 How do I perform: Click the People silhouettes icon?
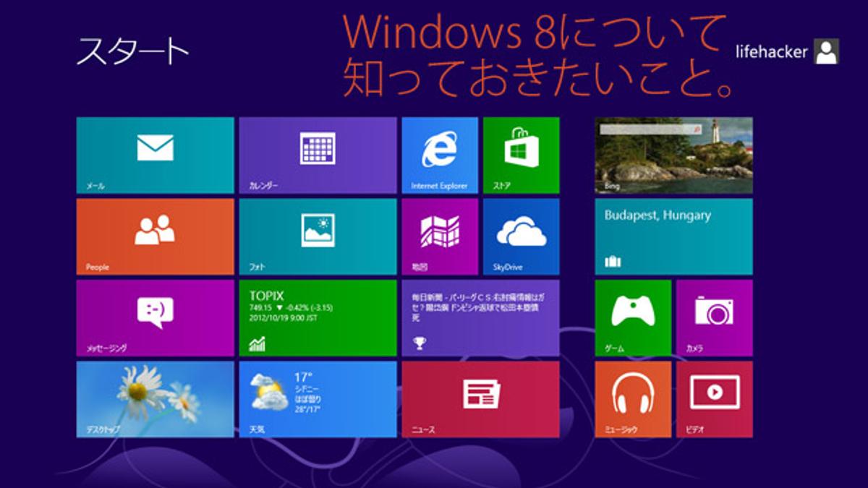(x=155, y=230)
